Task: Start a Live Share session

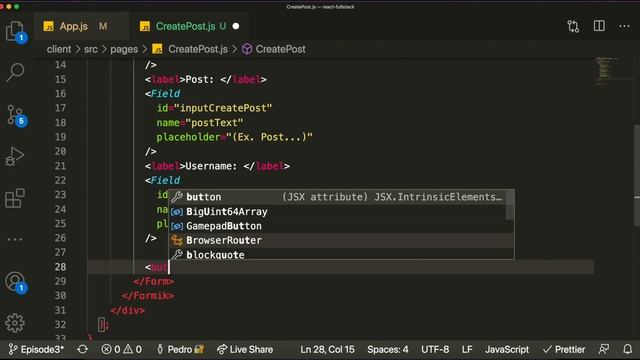Action: [x=245, y=349]
